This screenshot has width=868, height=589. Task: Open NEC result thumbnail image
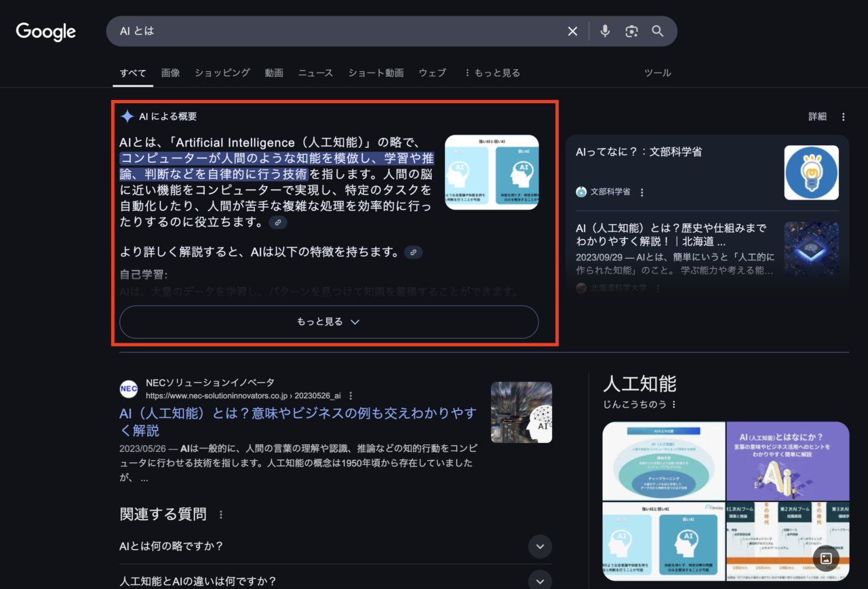[x=521, y=412]
